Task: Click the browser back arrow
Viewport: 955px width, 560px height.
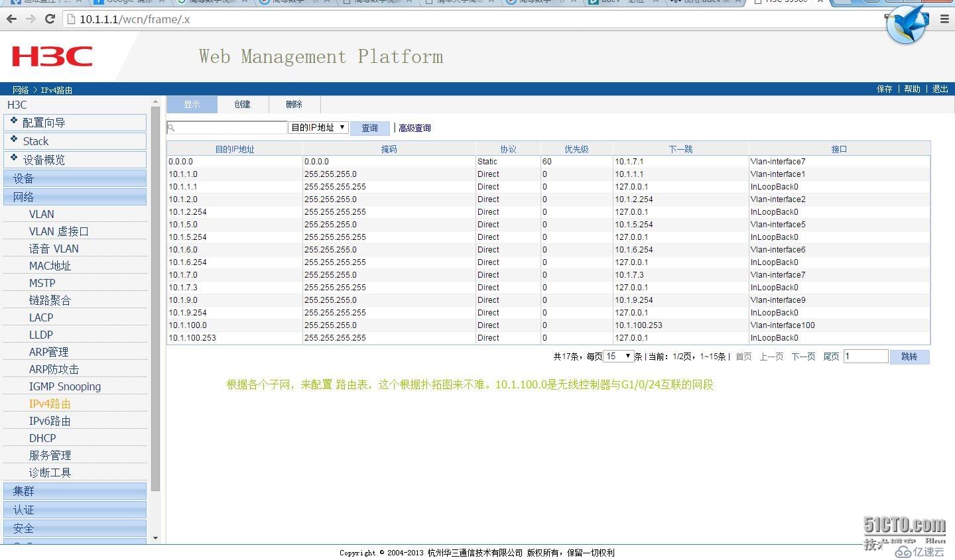Action: (x=11, y=19)
